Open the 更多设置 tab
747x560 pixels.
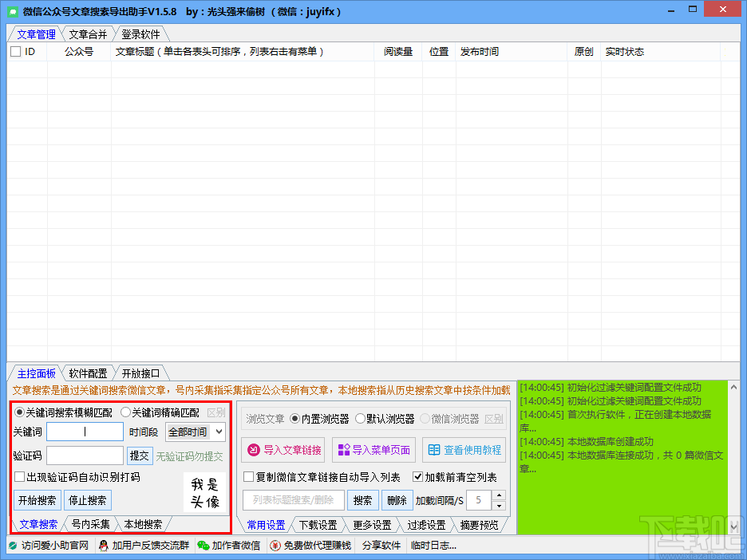pyautogui.click(x=372, y=525)
